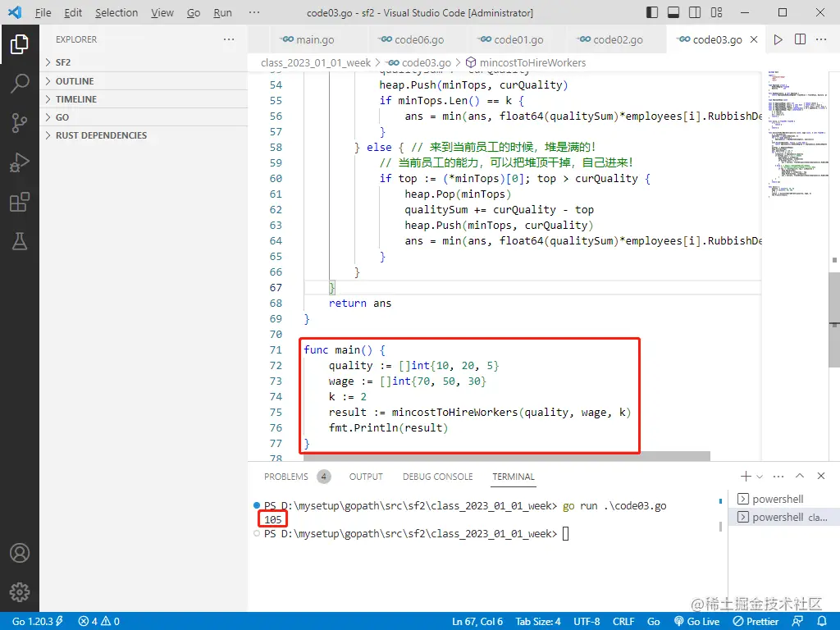Open the View menu
Image resolution: width=840 pixels, height=630 pixels.
[x=162, y=12]
